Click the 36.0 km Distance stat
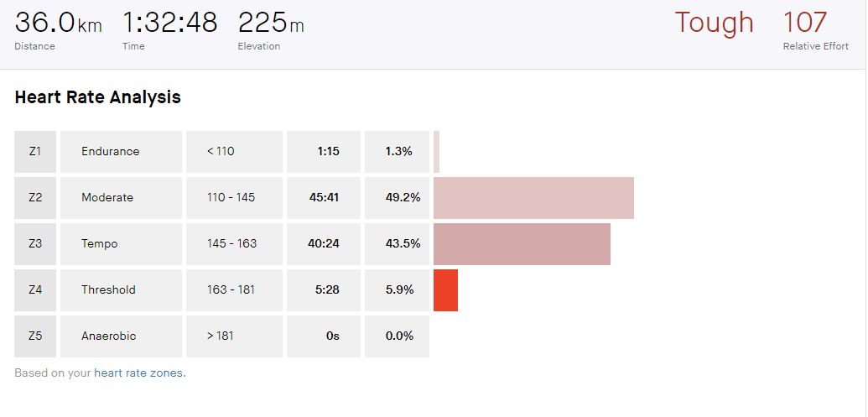 (x=58, y=23)
